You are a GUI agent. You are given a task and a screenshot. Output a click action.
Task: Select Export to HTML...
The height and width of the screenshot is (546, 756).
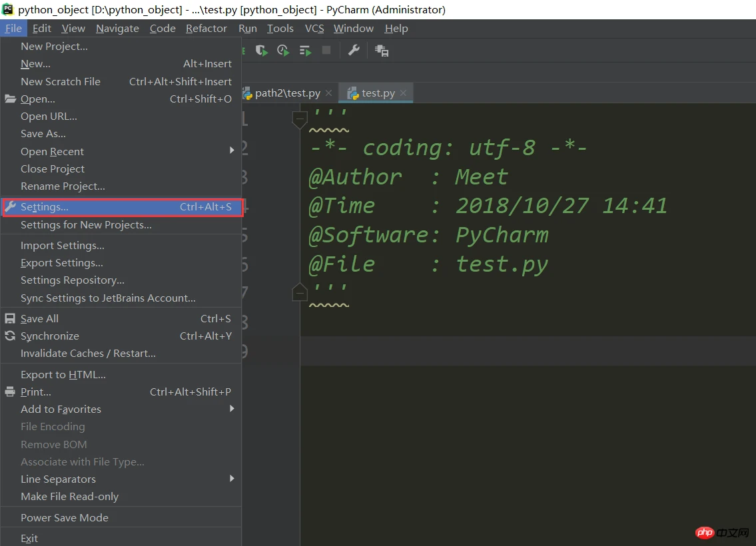[121, 374]
